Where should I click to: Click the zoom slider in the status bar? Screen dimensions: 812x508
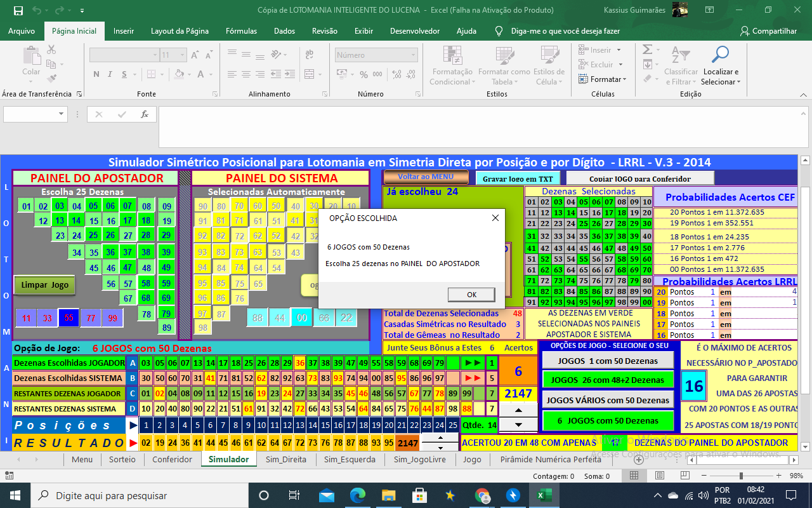[x=741, y=476]
